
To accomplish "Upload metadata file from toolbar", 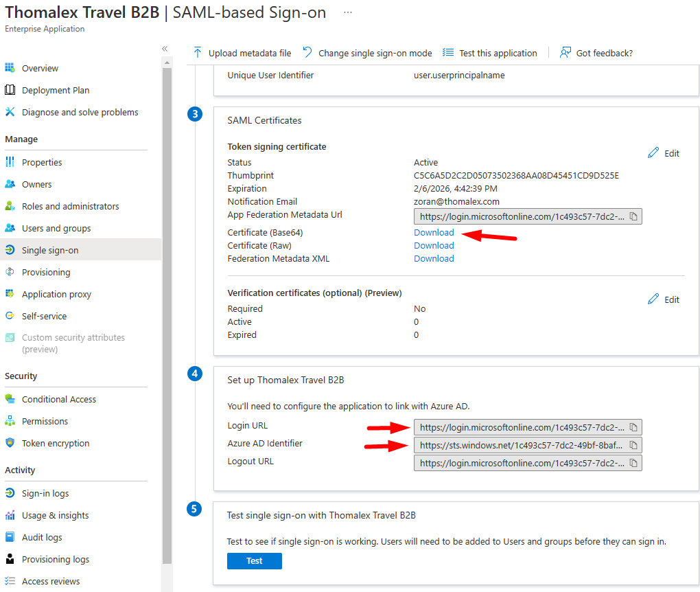I will tap(242, 53).
